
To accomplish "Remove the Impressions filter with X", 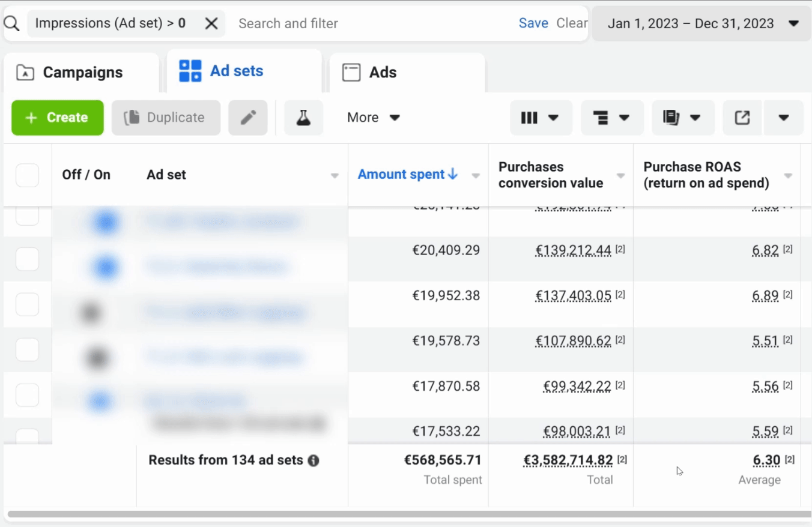I will [211, 24].
